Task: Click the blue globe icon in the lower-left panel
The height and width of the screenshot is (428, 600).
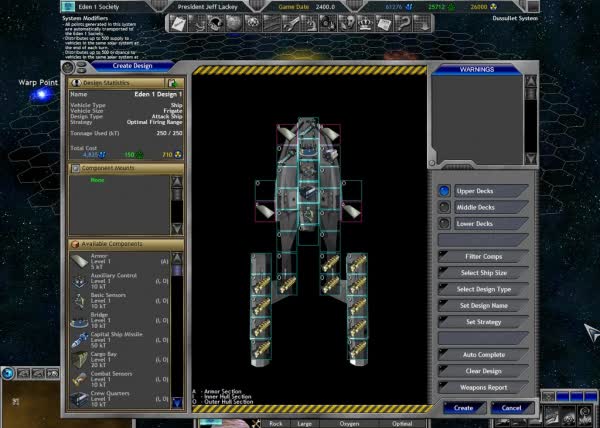Action: (x=8, y=373)
